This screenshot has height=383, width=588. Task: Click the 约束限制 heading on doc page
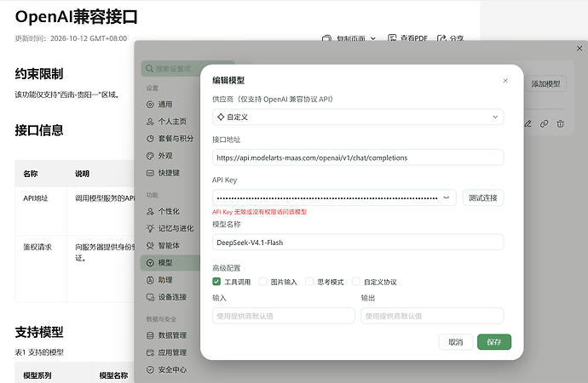point(39,74)
